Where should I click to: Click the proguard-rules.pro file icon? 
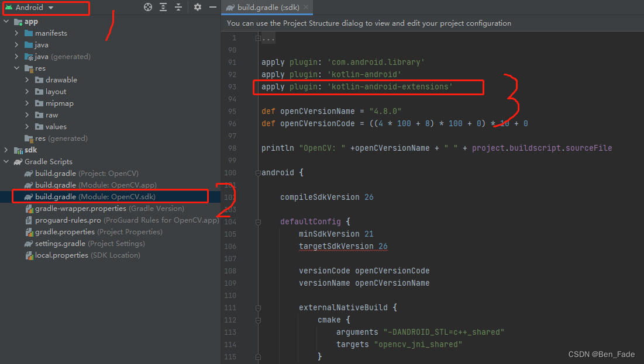(29, 220)
